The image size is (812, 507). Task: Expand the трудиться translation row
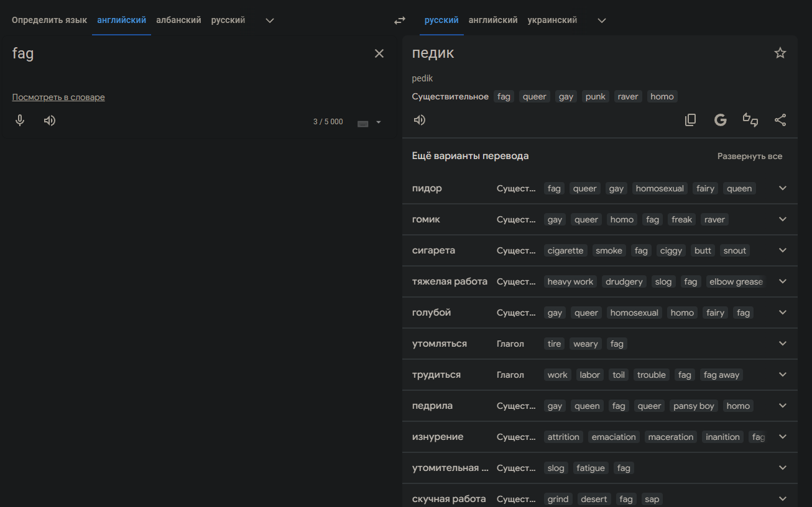pyautogui.click(x=783, y=375)
